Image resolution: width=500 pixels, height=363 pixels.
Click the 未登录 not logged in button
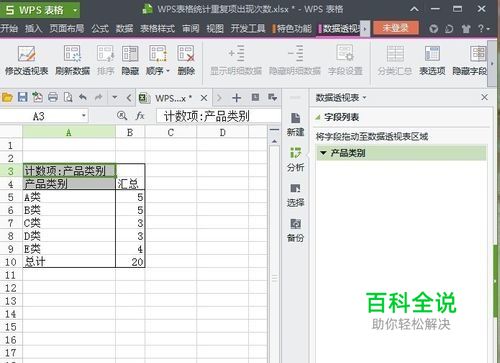click(x=396, y=28)
